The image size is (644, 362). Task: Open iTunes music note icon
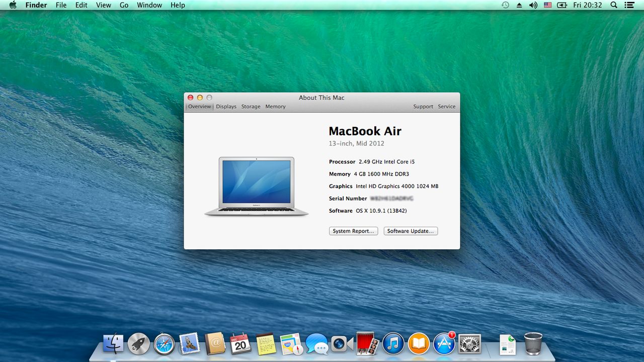[x=393, y=344]
